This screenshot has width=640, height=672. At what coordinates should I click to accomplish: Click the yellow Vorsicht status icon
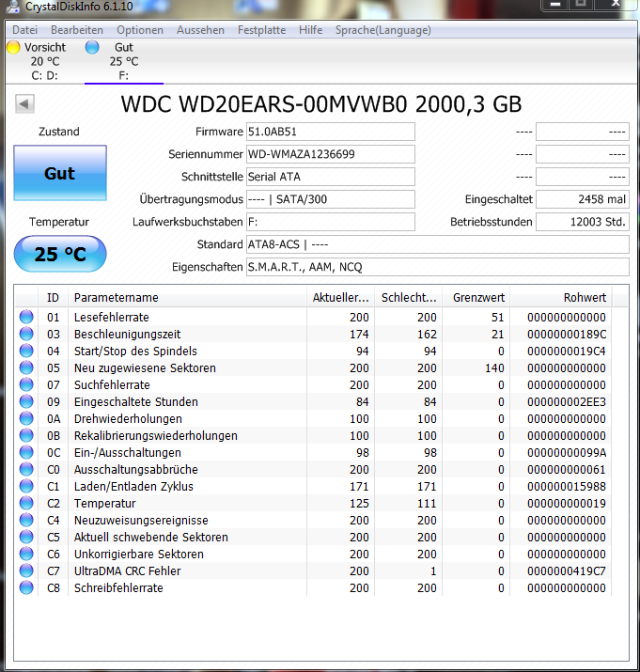(x=13, y=47)
